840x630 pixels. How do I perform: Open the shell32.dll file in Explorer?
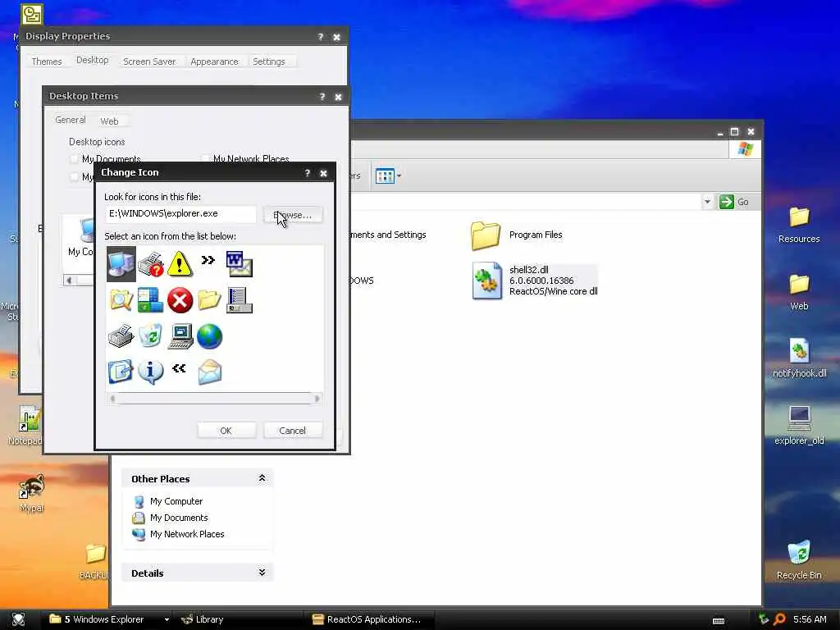click(x=535, y=281)
